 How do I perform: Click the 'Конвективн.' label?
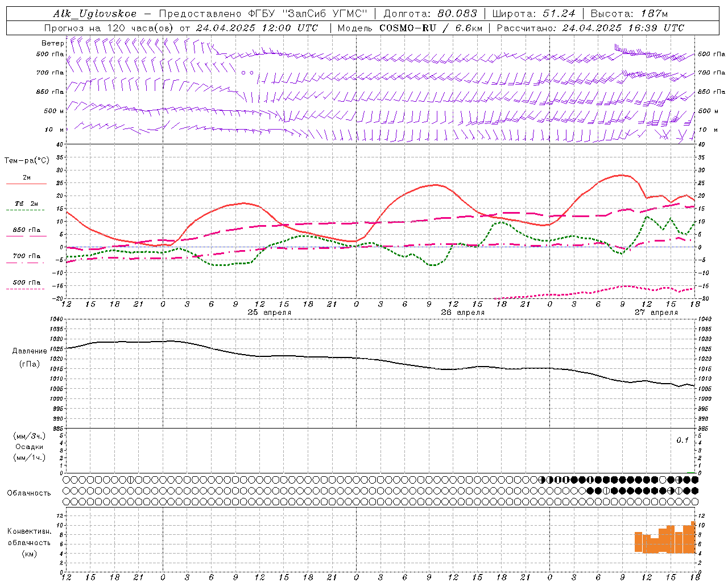pyautogui.click(x=29, y=531)
